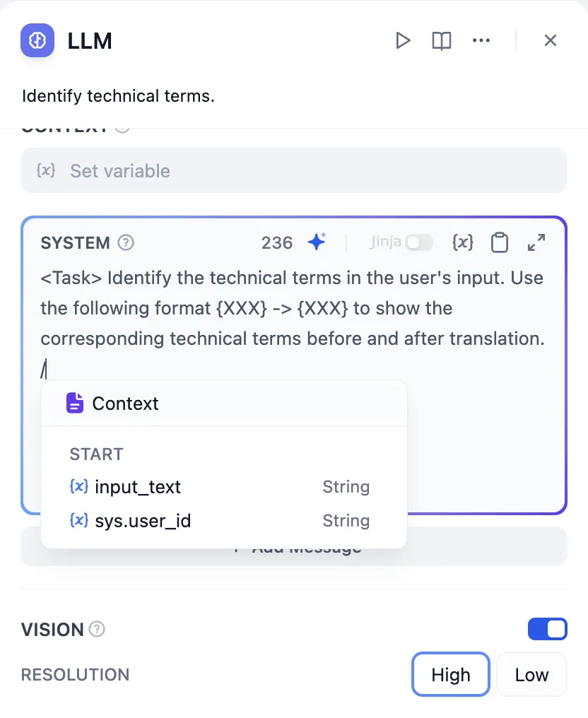Open the help book icon in header
588x718 pixels.
[442, 41]
